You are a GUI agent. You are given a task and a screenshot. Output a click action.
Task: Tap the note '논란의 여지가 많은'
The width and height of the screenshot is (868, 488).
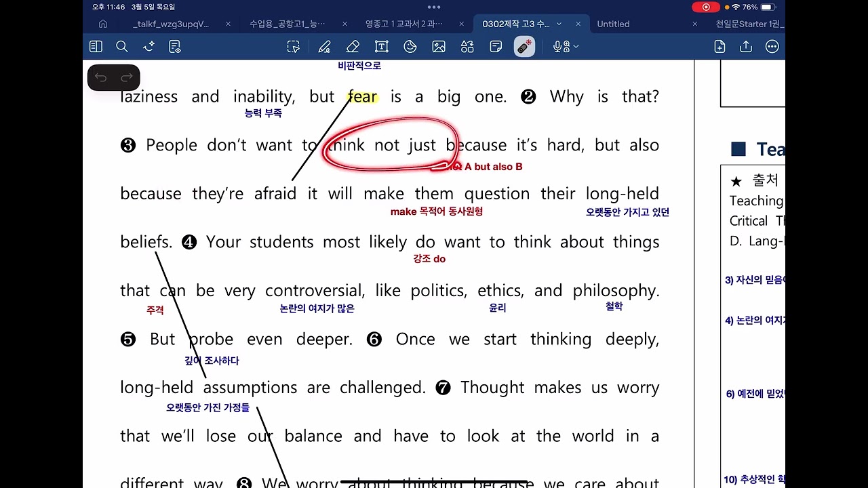tap(317, 308)
